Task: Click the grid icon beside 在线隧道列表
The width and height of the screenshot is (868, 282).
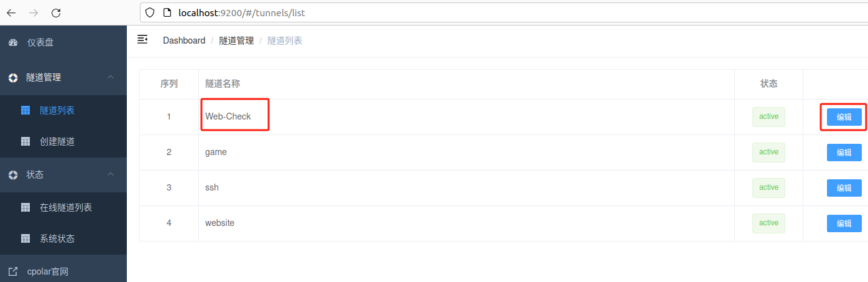Action: (x=25, y=207)
